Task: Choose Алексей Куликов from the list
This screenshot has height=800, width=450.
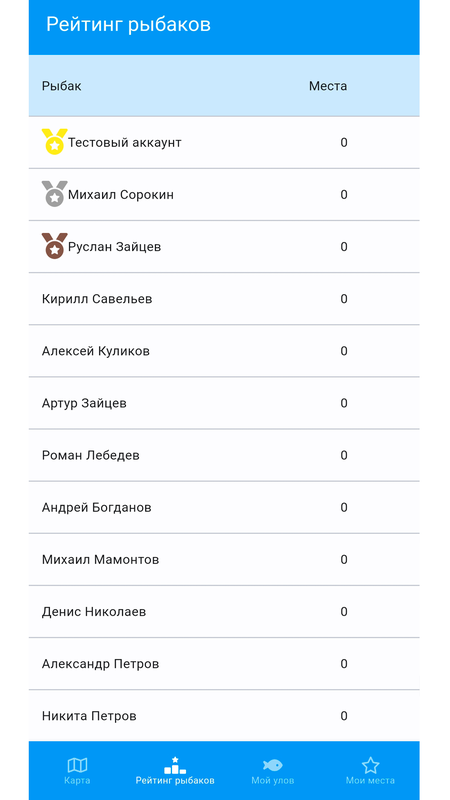Action: [224, 351]
